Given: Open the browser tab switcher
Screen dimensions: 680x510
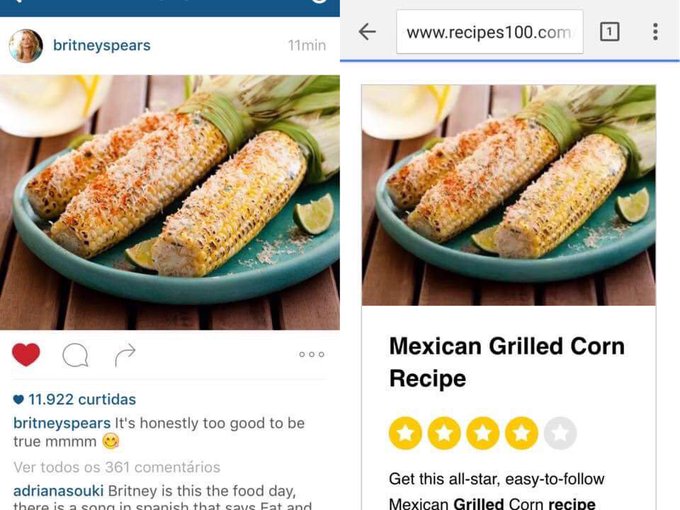Looking at the screenshot, I should tap(609, 32).
